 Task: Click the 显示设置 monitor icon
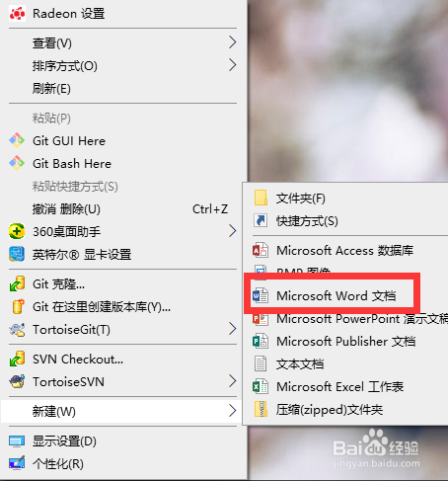tap(17, 441)
